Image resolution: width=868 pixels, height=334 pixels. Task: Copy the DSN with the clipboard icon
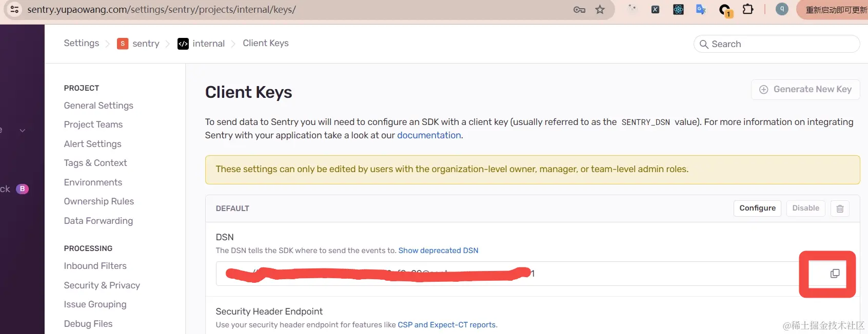click(835, 274)
